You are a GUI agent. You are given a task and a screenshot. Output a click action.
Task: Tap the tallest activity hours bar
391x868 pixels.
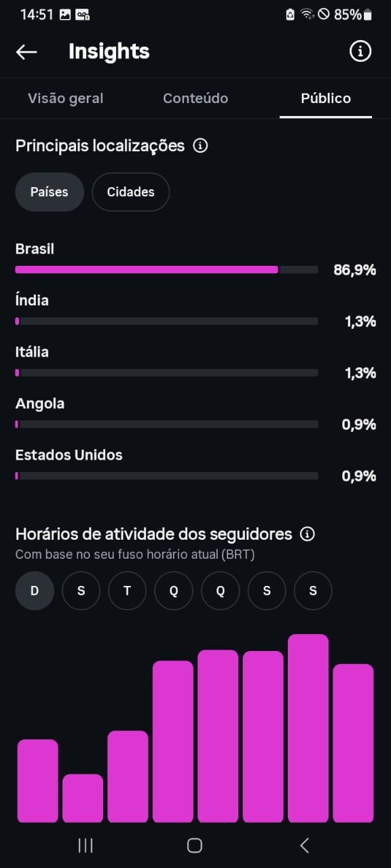[x=308, y=728]
